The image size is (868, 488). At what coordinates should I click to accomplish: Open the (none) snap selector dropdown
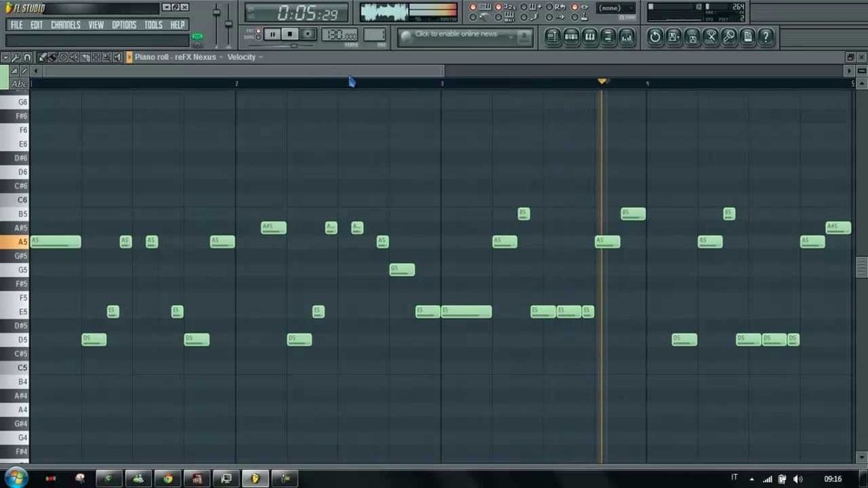coord(615,8)
